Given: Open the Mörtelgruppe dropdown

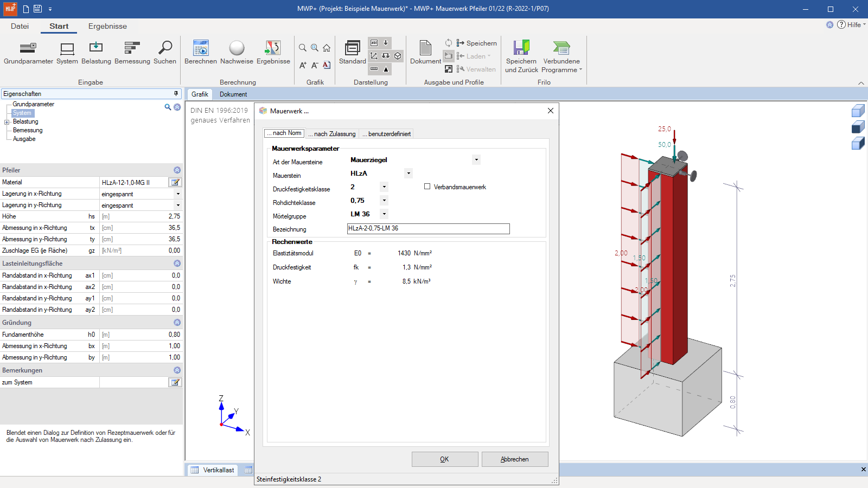Looking at the screenshot, I should click(x=384, y=214).
